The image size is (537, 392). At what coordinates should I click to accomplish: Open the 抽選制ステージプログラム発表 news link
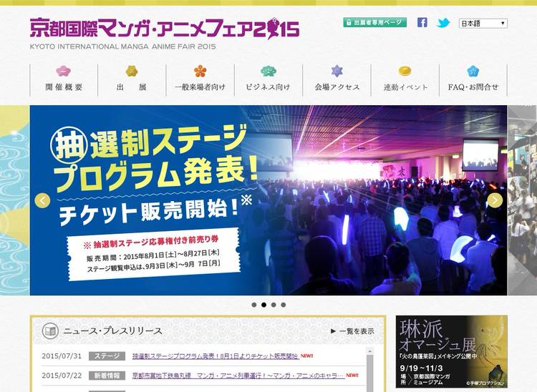215,356
